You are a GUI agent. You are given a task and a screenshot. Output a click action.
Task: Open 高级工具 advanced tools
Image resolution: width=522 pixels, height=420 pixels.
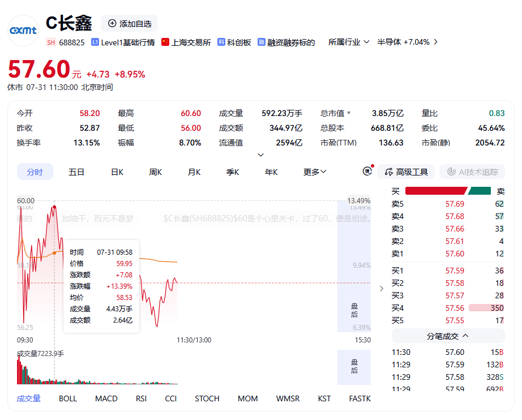[x=406, y=172]
